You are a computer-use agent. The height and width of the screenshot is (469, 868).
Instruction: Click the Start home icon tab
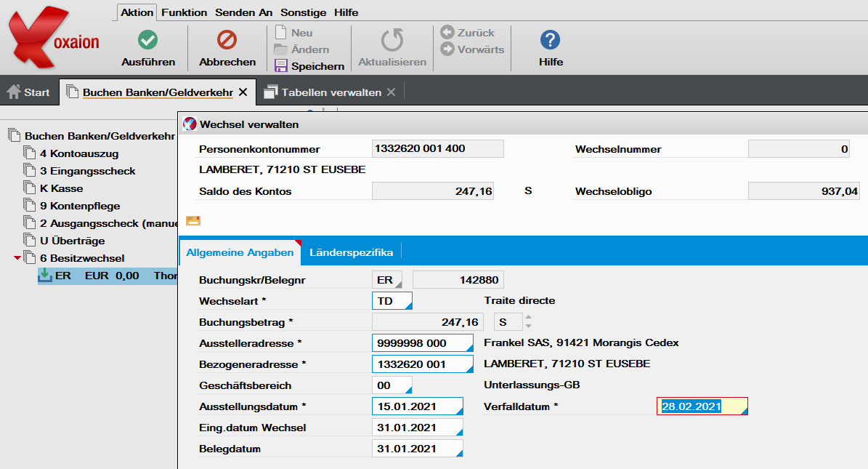(29, 92)
